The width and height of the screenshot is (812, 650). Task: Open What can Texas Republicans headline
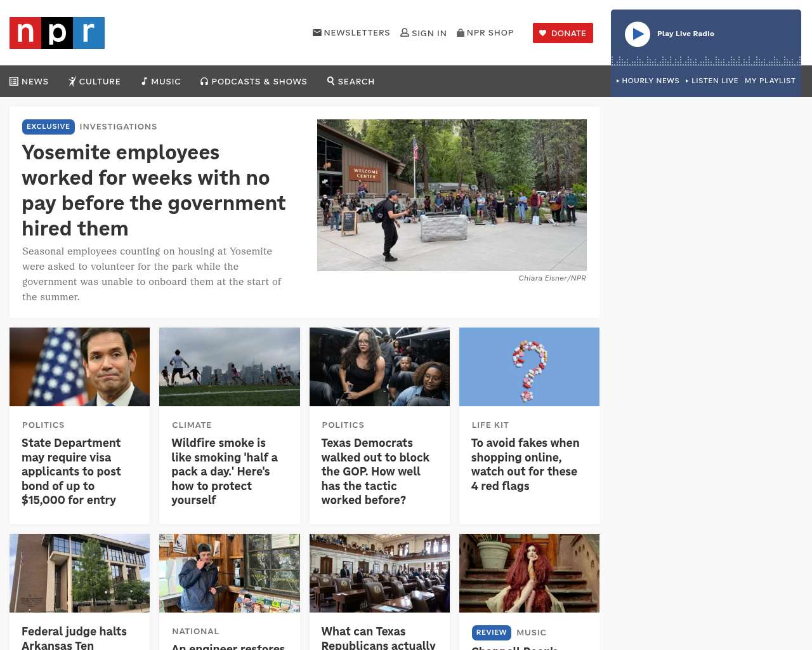point(378,638)
